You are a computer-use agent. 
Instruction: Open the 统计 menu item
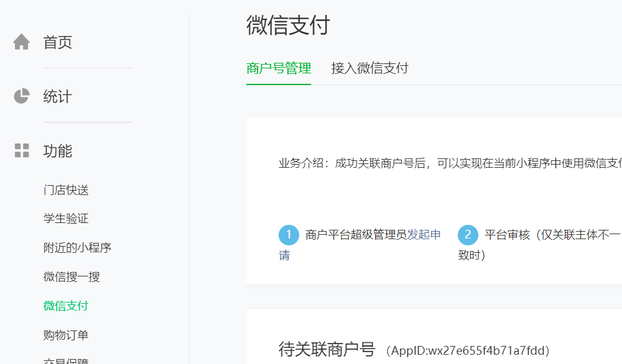click(57, 97)
